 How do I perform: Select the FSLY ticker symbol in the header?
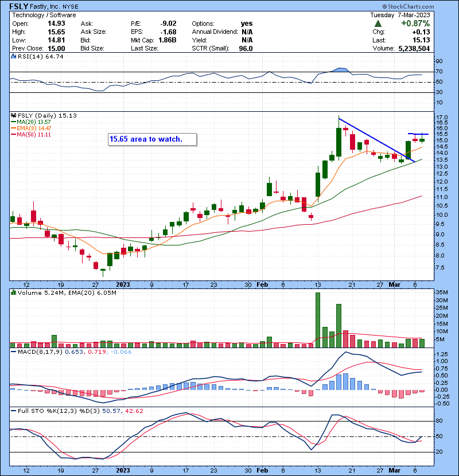click(19, 6)
